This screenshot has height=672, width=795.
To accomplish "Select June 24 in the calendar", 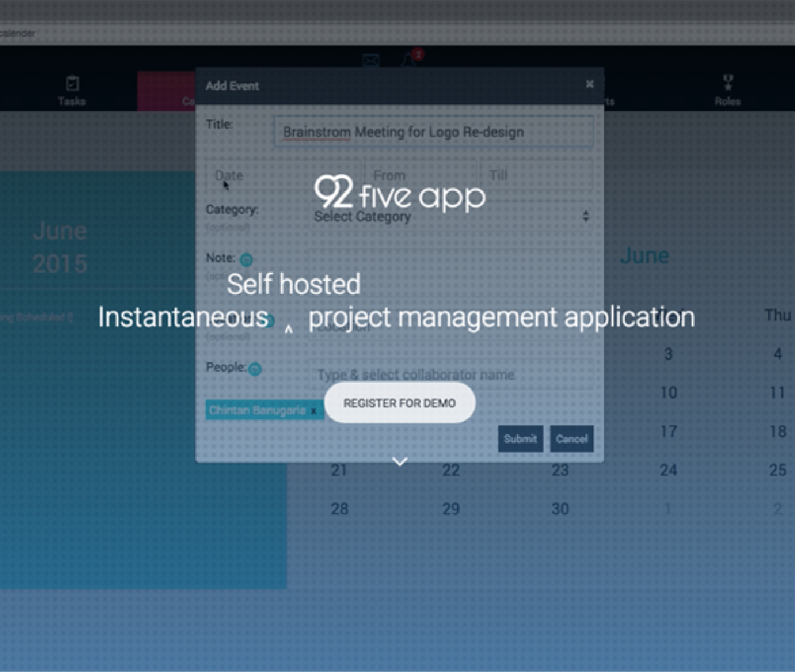I will [x=668, y=470].
